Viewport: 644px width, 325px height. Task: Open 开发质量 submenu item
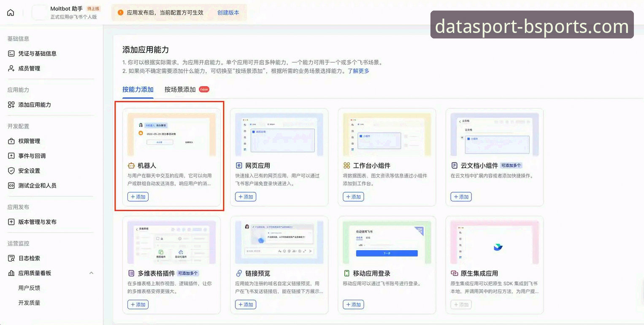(29, 303)
